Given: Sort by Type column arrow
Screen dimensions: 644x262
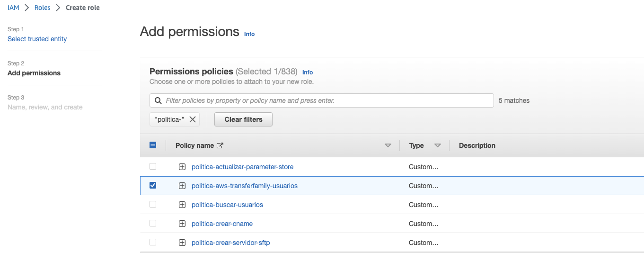Looking at the screenshot, I should point(438,145).
